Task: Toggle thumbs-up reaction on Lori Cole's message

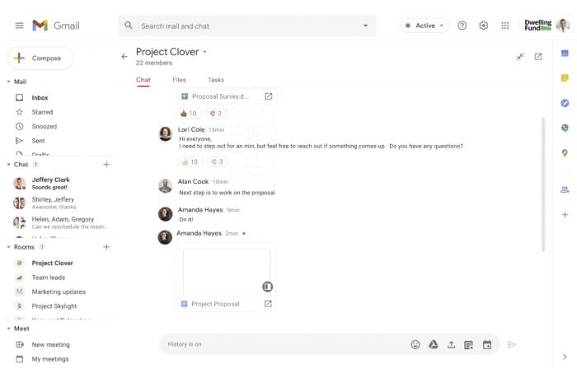Action: coord(190,161)
